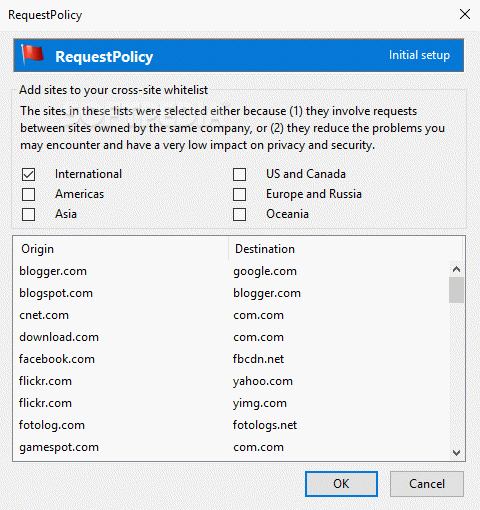Uncheck the International checkbox
The image size is (480, 510).
click(28, 174)
